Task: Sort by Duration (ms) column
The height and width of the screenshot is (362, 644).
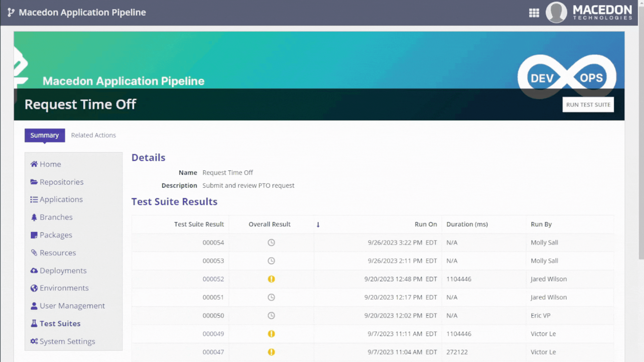Action: click(x=467, y=224)
